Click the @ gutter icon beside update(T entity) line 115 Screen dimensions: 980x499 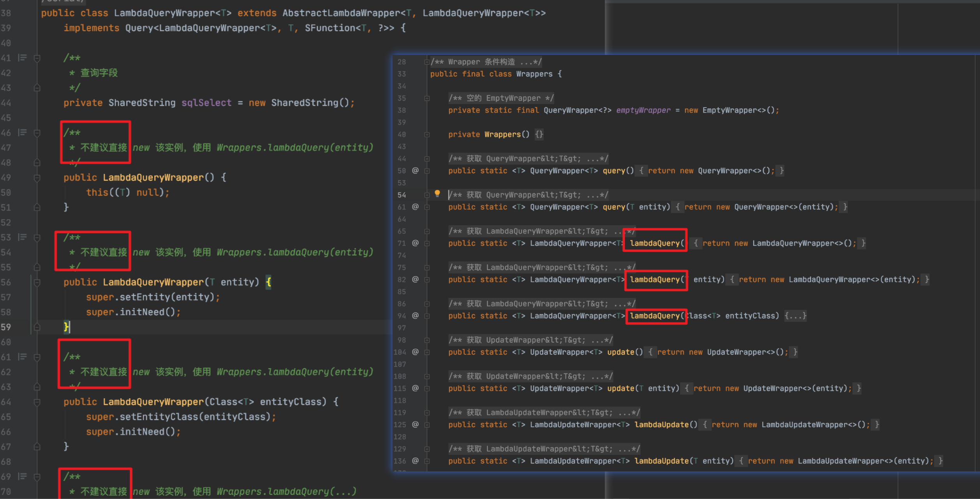coord(415,388)
